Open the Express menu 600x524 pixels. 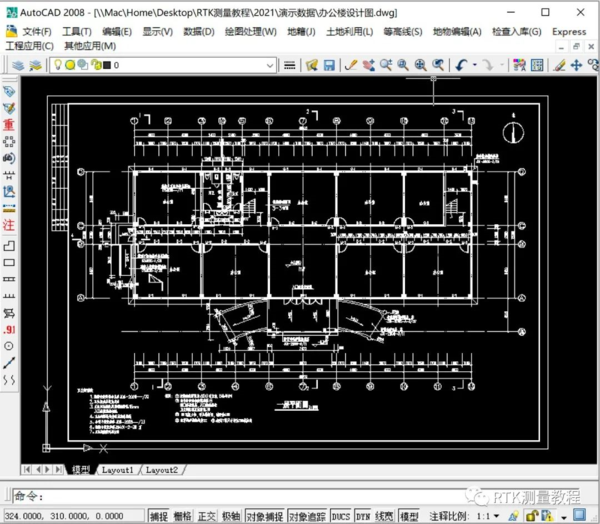click(569, 32)
